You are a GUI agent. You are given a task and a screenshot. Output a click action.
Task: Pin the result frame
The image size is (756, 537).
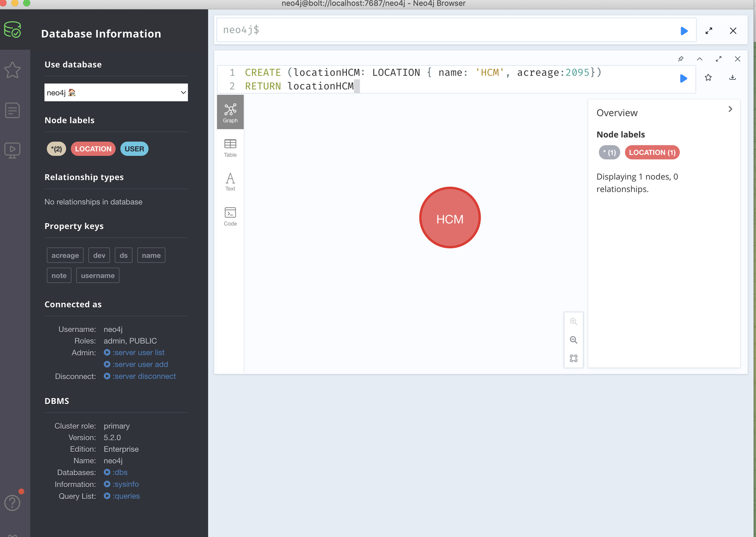point(681,59)
